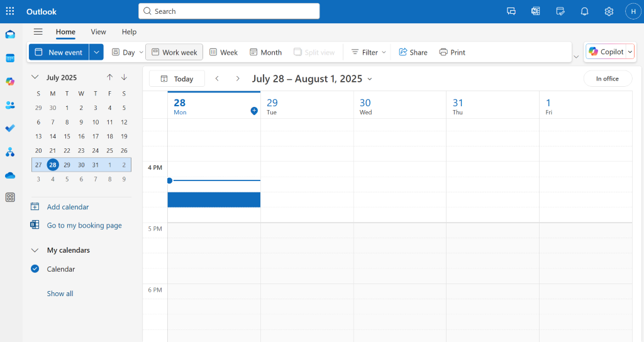
Task: Switch to Help tab
Action: 129,31
